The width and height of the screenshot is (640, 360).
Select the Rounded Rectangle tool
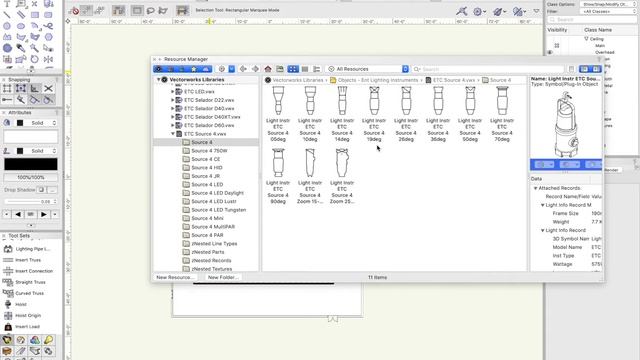coord(49,15)
